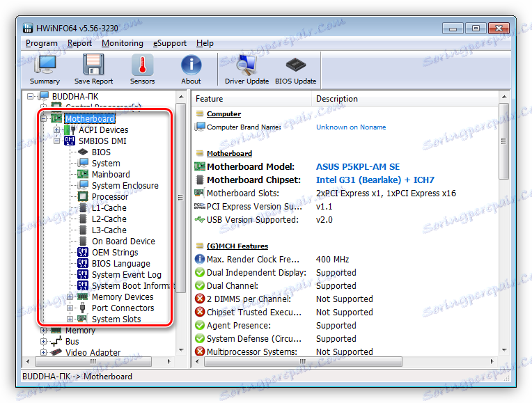Click the System Slots card icon
The image size is (532, 403).
[82, 319]
